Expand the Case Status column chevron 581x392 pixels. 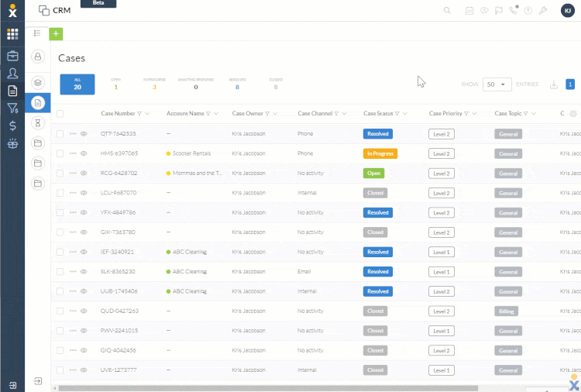405,113
